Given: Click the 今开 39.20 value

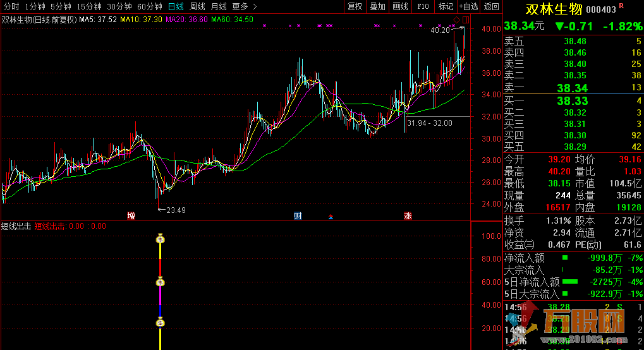Looking at the screenshot, I should click(559, 159).
